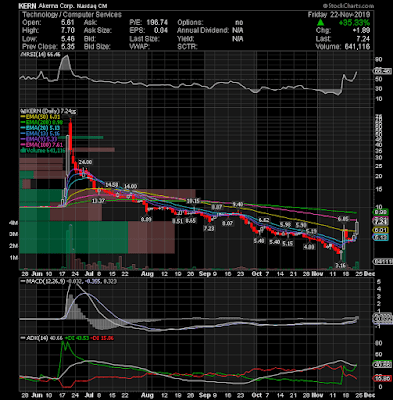The width and height of the screenshot is (393, 400).
Task: Click the green Volume legend entry
Action: pos(43,150)
